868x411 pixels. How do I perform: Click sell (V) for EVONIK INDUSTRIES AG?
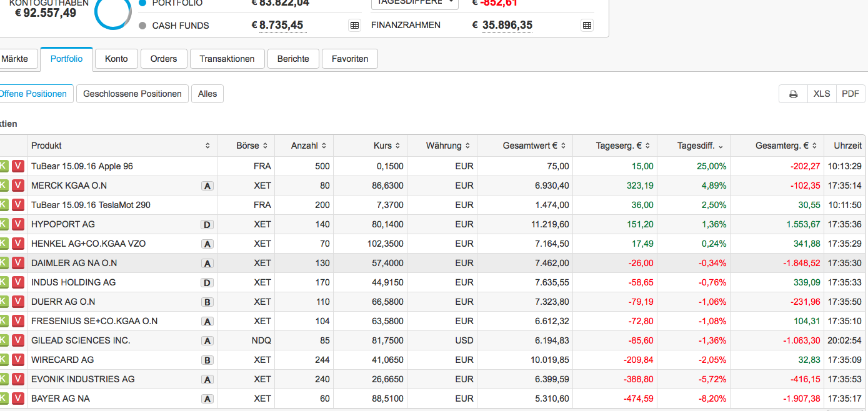[x=18, y=379]
